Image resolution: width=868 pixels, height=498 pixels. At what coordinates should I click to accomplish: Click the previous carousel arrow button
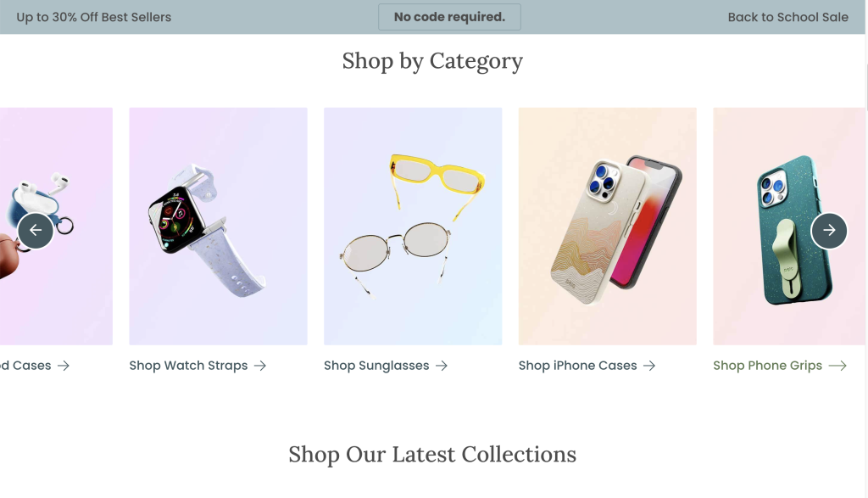[36, 231]
